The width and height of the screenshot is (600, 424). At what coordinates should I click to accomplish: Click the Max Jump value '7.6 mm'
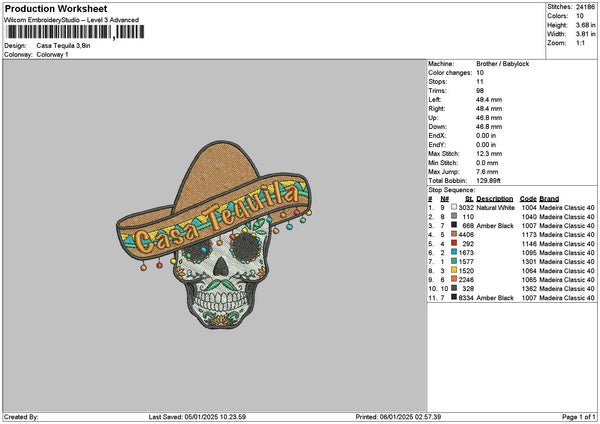tap(487, 172)
